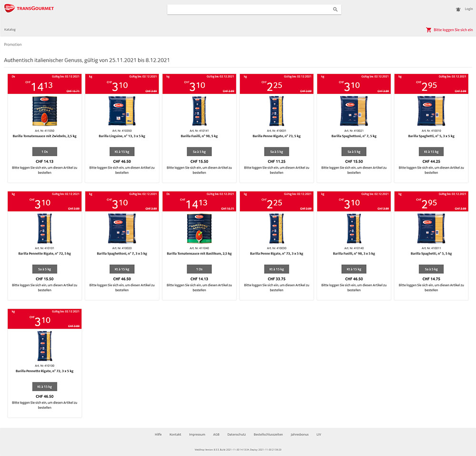The image size is (476, 456).
Task: Select 'Kt à 15 kg' unit for Fusilli n° 98, 3 x 5 kg
Action: (x=354, y=269)
